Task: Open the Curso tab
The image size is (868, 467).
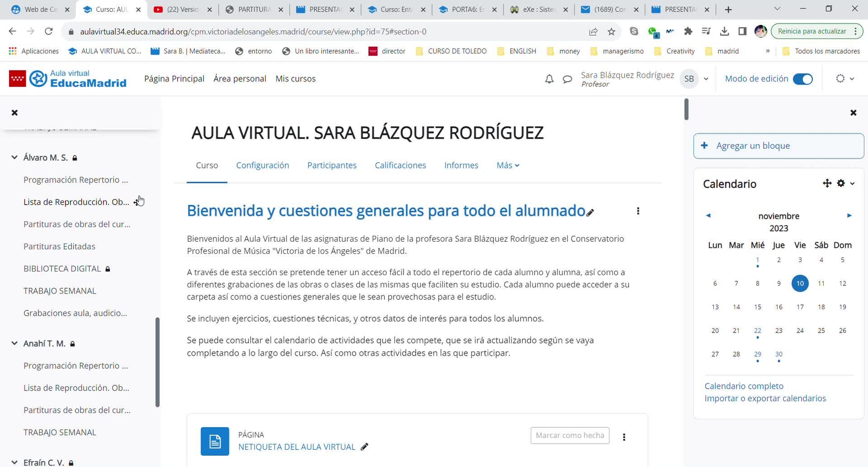Action: (207, 166)
